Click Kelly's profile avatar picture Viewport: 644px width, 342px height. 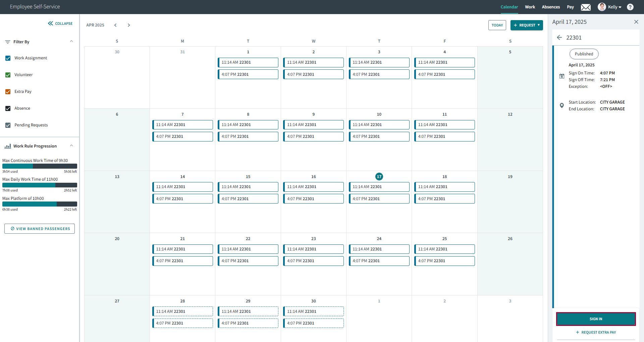[602, 7]
